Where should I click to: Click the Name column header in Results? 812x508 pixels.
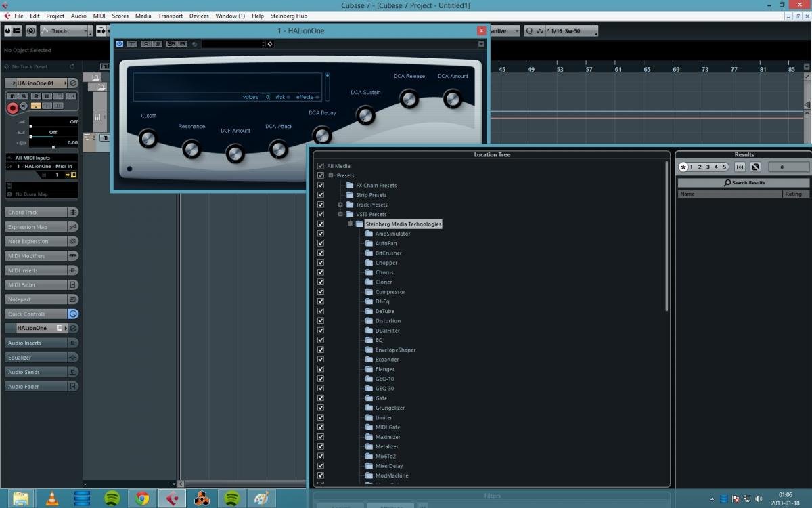(x=729, y=194)
